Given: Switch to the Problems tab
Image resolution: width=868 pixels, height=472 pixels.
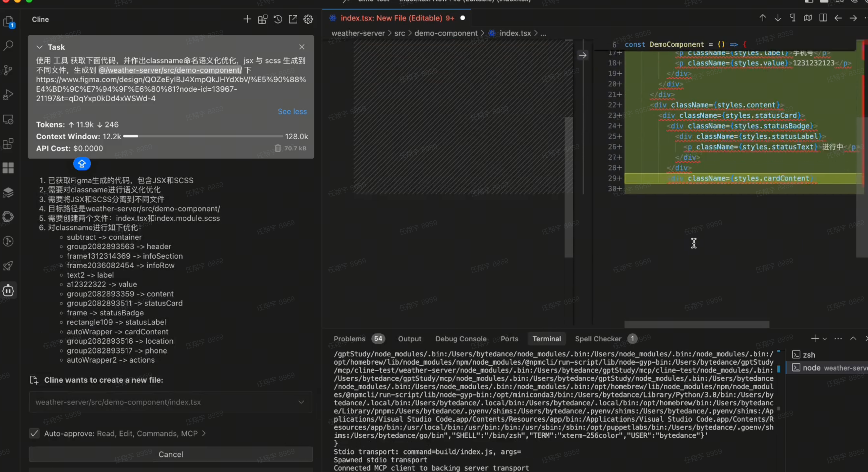Looking at the screenshot, I should [x=349, y=339].
